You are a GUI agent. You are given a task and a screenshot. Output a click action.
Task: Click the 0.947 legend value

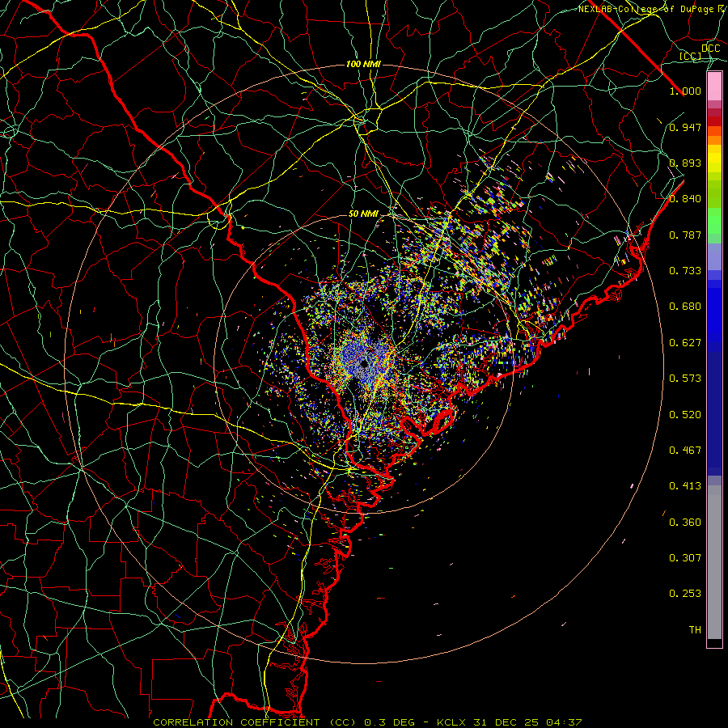(685, 127)
